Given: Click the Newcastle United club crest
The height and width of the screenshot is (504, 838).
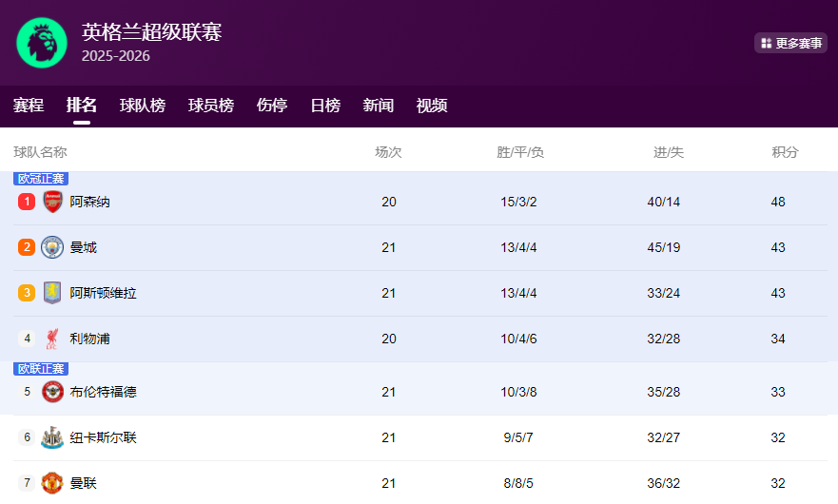Looking at the screenshot, I should (52, 437).
